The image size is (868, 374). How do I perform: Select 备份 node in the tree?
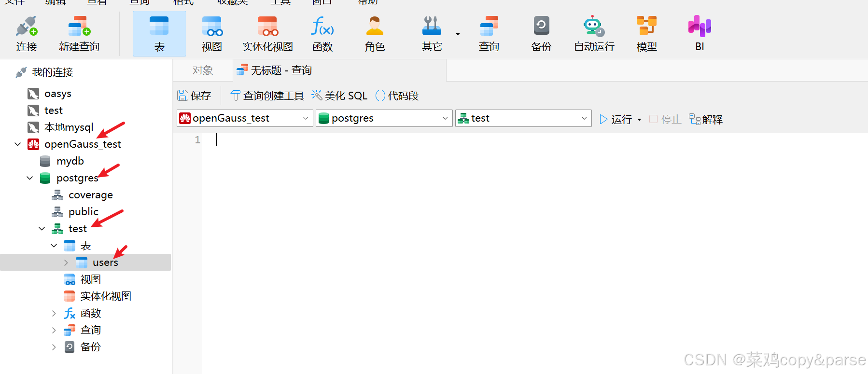point(91,347)
